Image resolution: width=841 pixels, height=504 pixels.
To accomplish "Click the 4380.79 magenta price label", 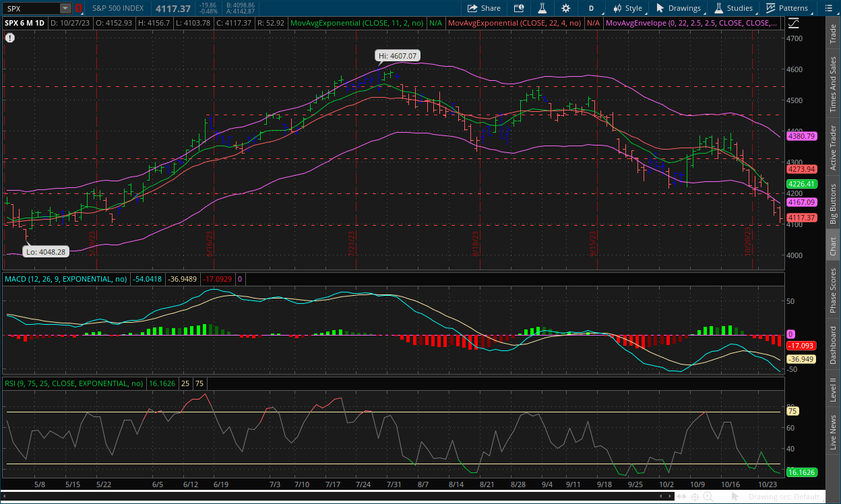I will (801, 136).
